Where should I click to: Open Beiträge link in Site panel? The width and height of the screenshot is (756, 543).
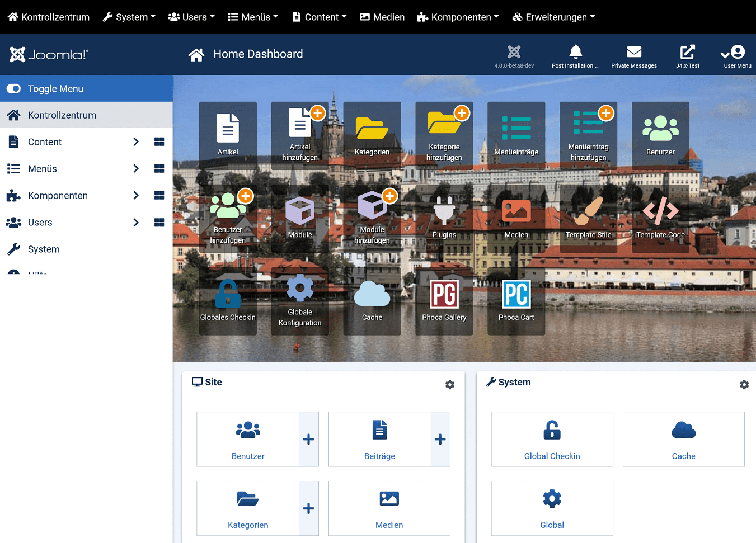[x=379, y=440]
